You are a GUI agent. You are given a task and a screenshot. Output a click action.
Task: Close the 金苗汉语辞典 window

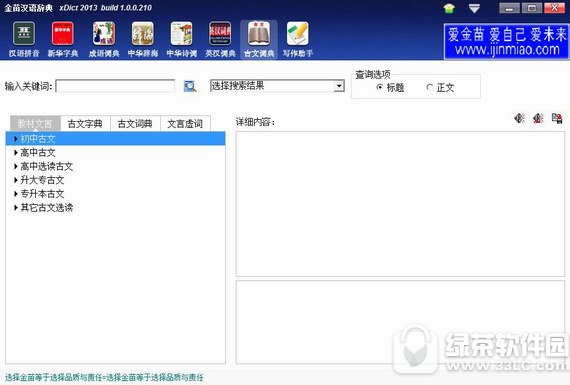pos(554,8)
